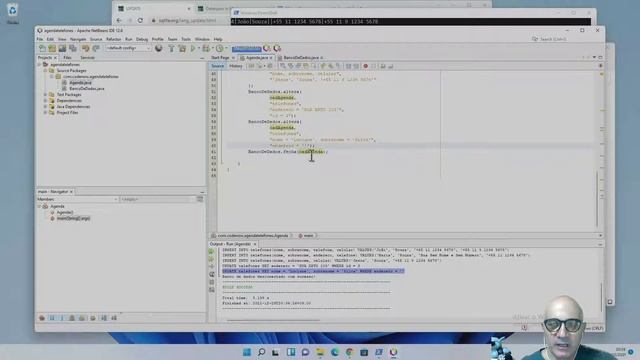The height and width of the screenshot is (360, 640).
Task: Click the Debug Project toolbar icon
Action: [207, 49]
